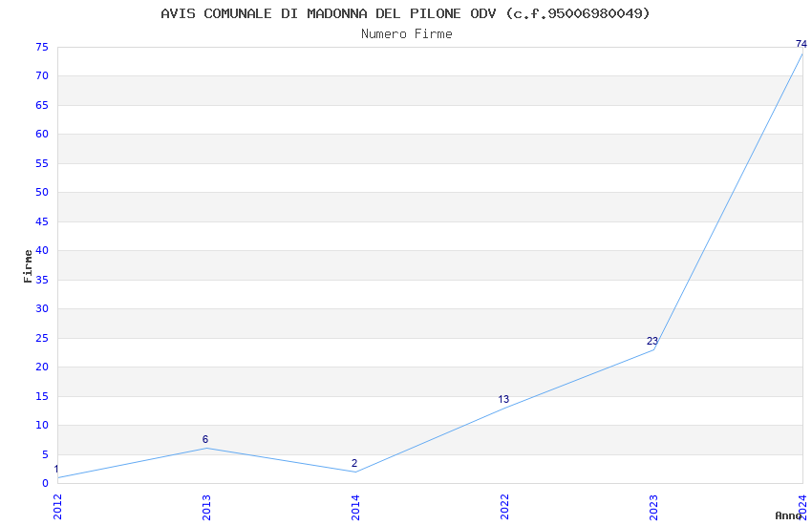Click y-axis tick value 40
This screenshot has width=812, height=525.
[42, 250]
